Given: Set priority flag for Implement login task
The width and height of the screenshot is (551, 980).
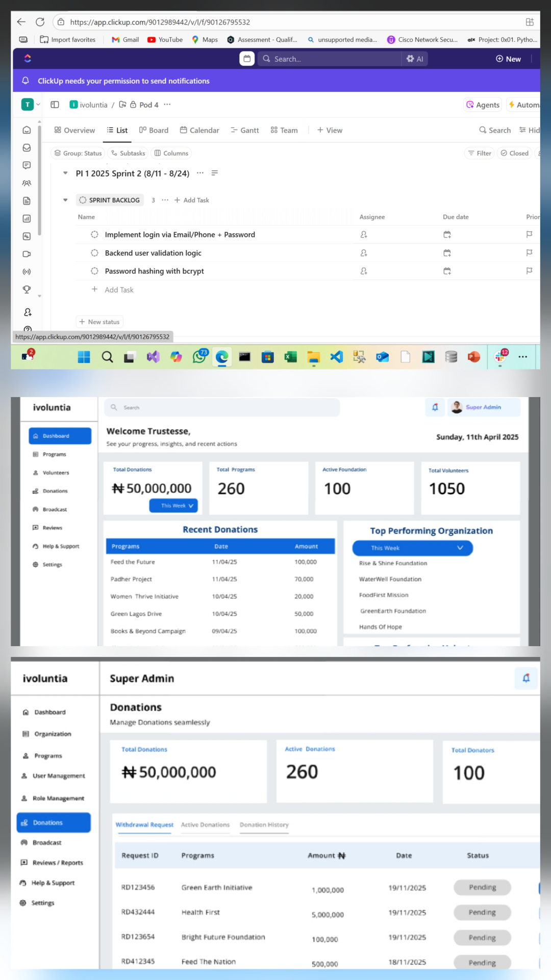Looking at the screenshot, I should 529,234.
